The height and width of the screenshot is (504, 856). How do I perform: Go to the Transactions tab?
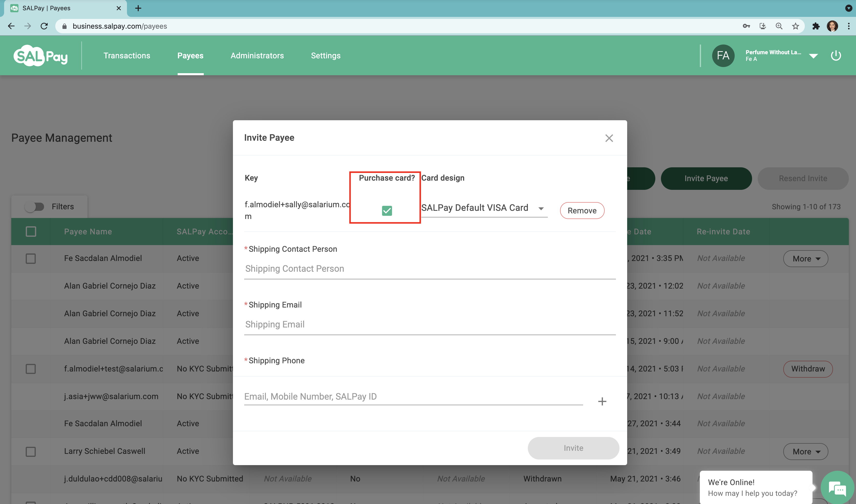tap(127, 56)
